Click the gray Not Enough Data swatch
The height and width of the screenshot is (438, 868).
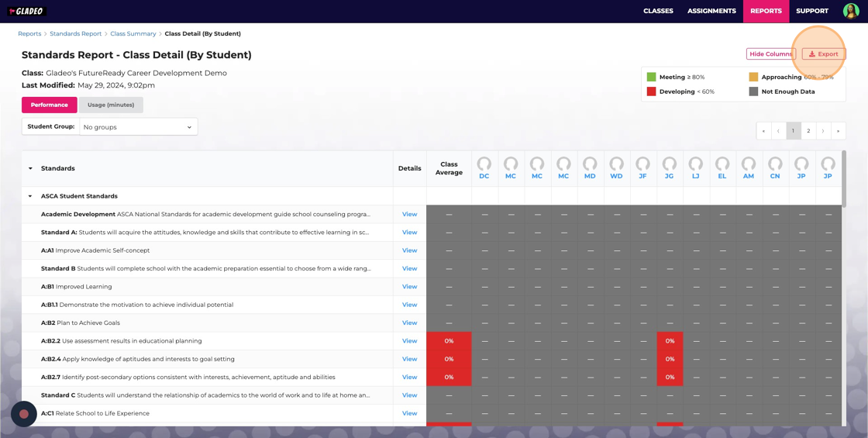[x=753, y=91]
